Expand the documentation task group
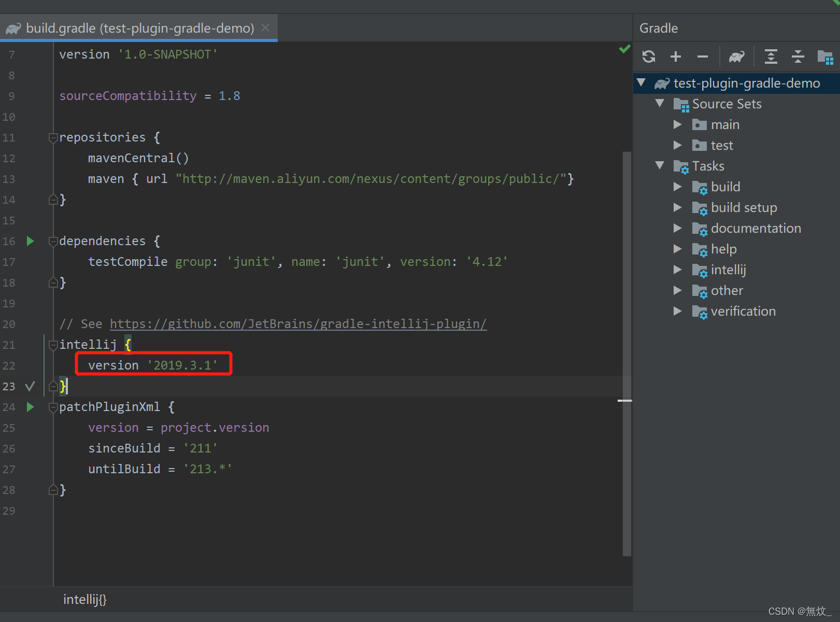840x622 pixels. (677, 228)
